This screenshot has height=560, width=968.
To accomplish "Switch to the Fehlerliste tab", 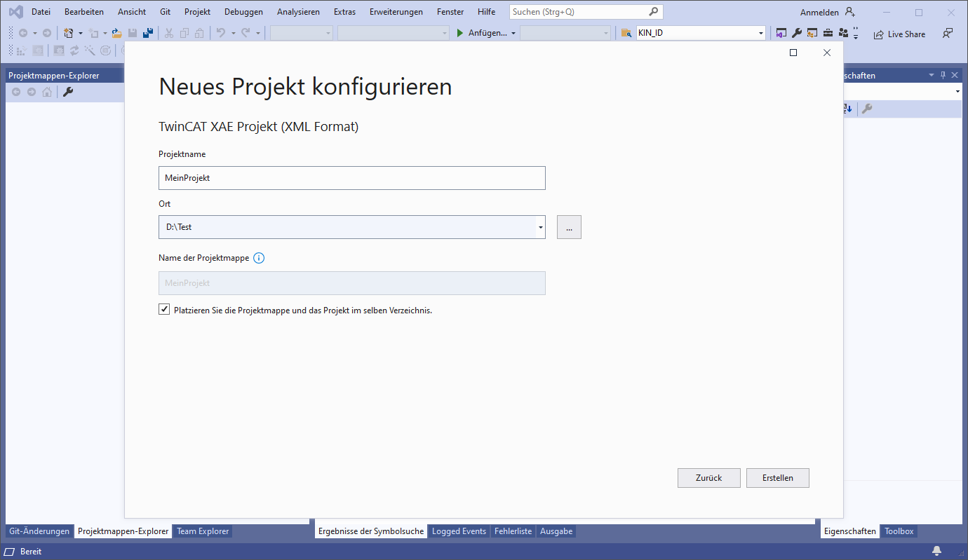I will pyautogui.click(x=513, y=531).
